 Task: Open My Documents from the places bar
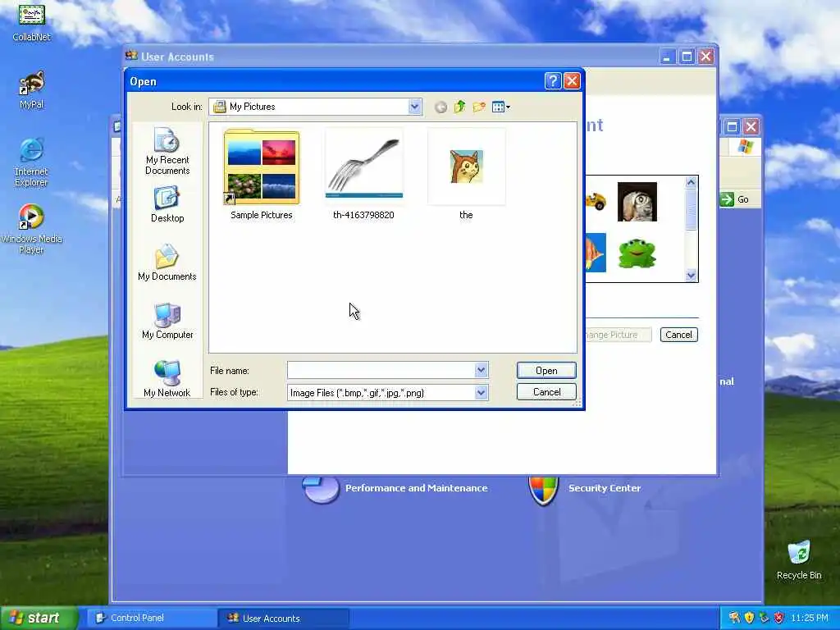[167, 262]
